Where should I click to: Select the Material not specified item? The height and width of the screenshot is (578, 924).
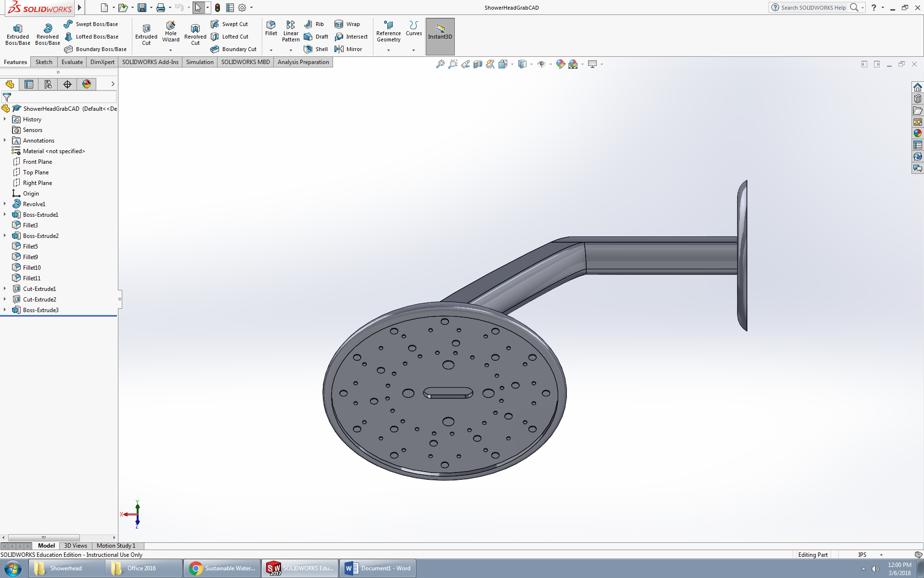coord(48,151)
